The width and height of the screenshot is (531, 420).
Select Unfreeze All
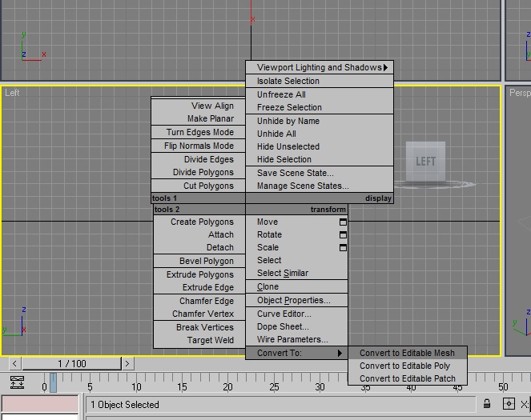point(320,94)
